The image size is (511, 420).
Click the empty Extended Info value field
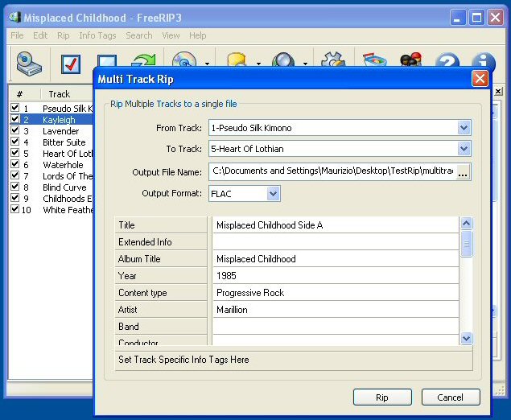pos(336,241)
